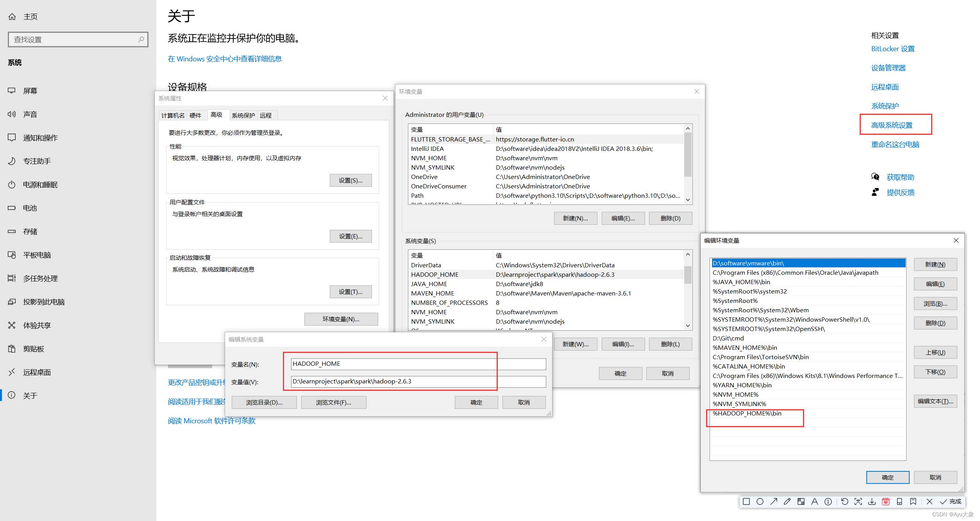Click 编辑文本(T)... in 编辑环境变量
980x521 pixels.
click(x=935, y=401)
